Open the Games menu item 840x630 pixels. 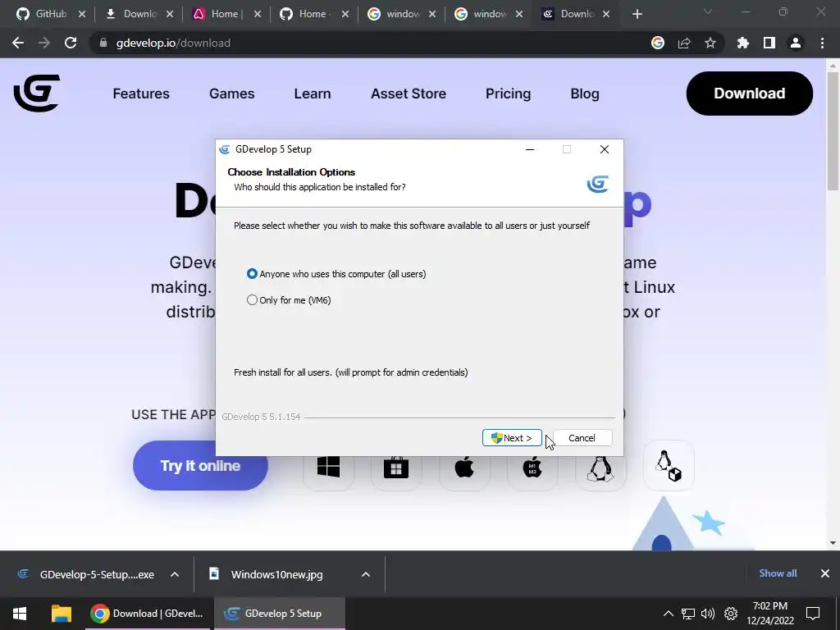(231, 94)
